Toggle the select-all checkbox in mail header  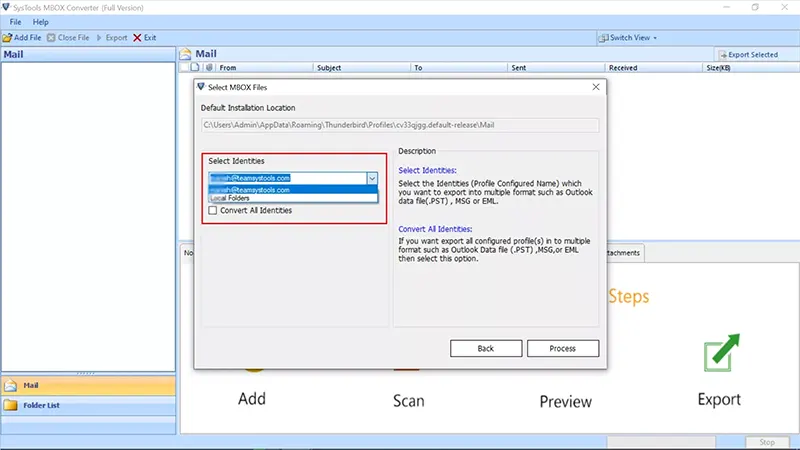(x=184, y=67)
